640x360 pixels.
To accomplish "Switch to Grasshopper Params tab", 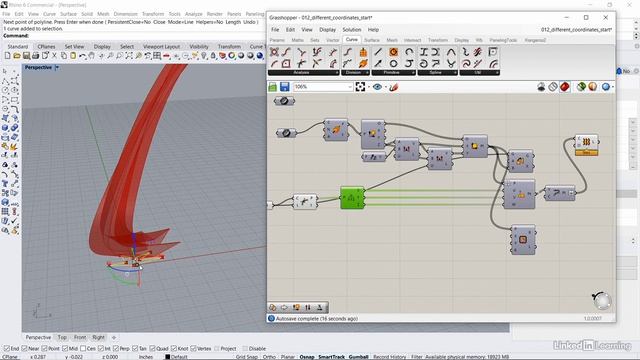I will click(x=277, y=40).
